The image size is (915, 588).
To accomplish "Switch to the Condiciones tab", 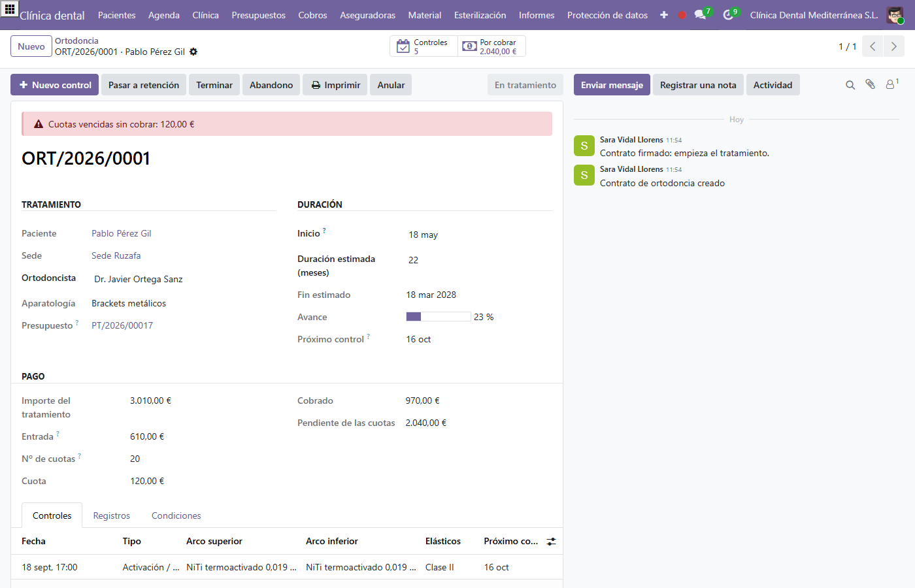I will [x=176, y=515].
